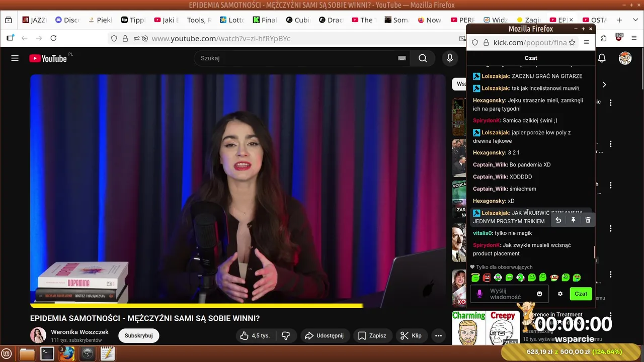Reload the YouTube page
This screenshot has height=362, width=644.
(x=53, y=38)
